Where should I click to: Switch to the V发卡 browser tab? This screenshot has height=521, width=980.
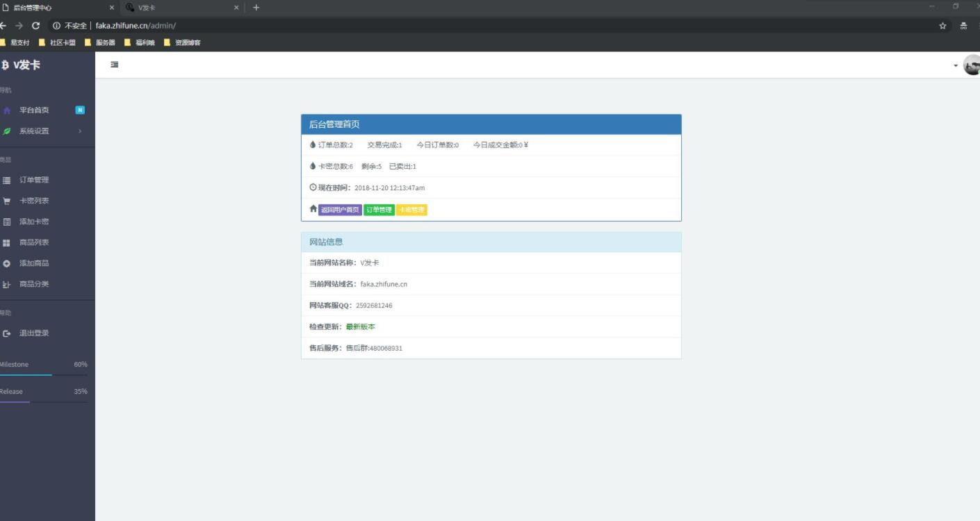coord(181,8)
